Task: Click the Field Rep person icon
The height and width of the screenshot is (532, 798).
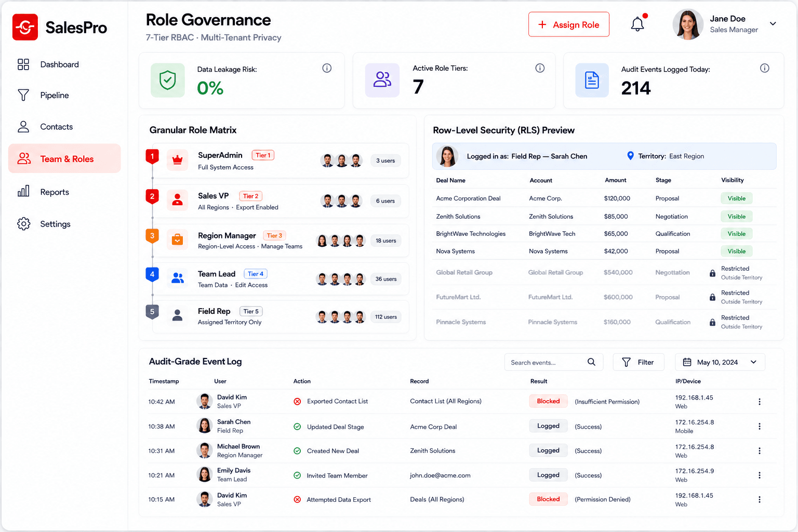Action: point(177,315)
